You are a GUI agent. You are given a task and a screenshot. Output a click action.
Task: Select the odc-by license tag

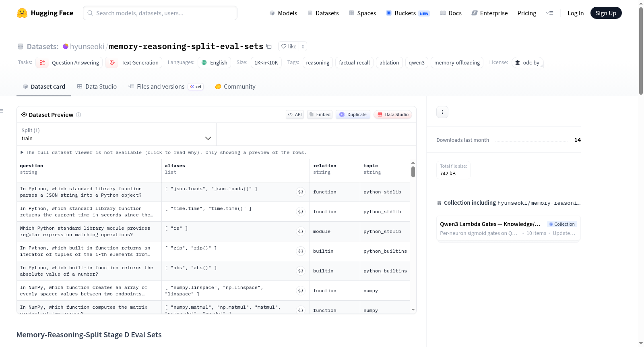pos(528,62)
